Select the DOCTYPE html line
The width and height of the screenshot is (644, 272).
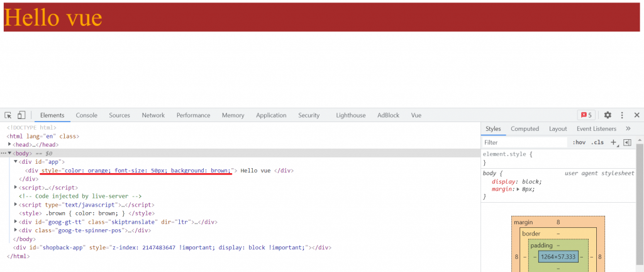coord(31,127)
